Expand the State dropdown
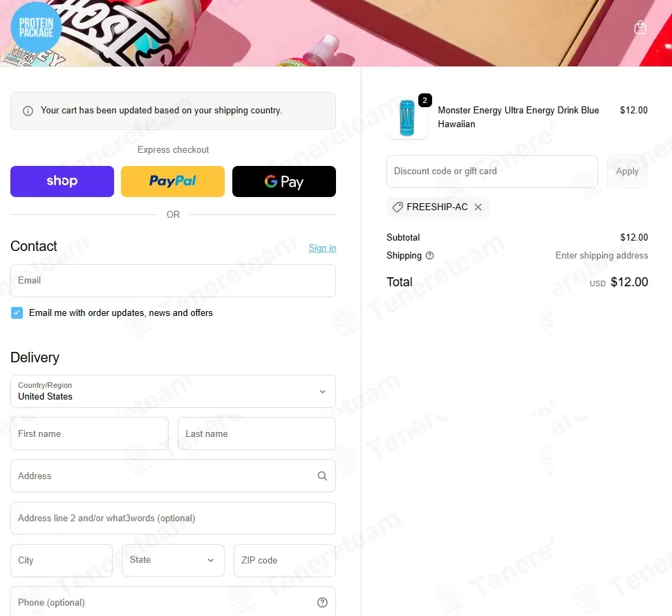Viewport: 672px width, 616px height. pos(173,560)
